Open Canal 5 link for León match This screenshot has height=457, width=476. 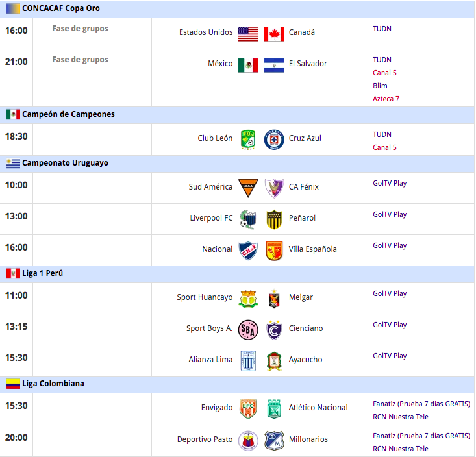384,147
